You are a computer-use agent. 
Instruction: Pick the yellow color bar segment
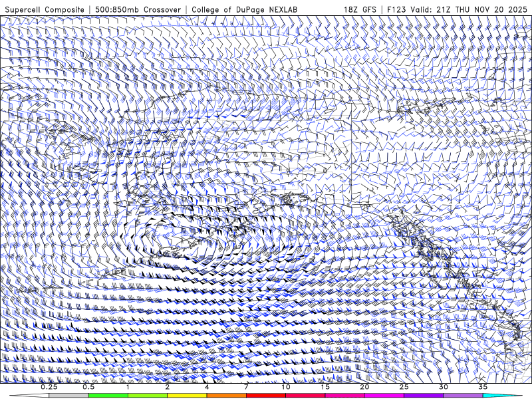(x=187, y=396)
